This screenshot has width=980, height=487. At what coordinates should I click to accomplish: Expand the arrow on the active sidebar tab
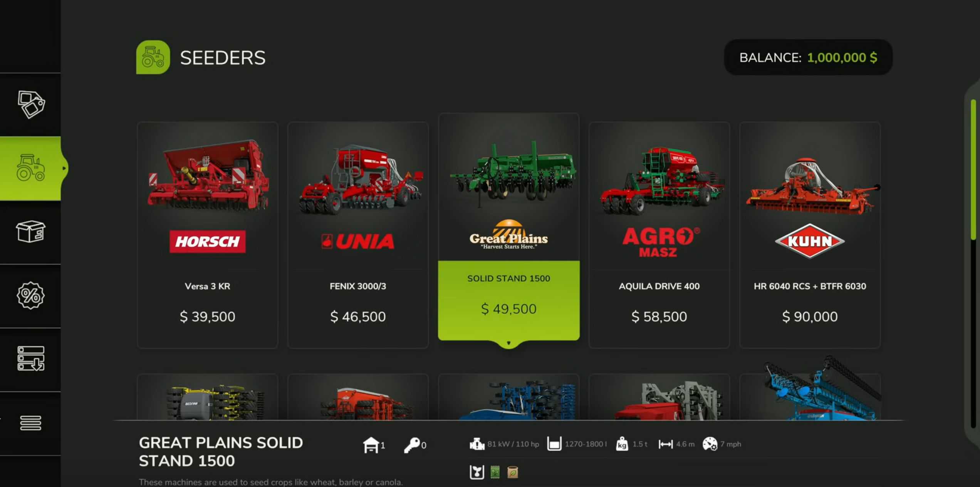coord(64,168)
